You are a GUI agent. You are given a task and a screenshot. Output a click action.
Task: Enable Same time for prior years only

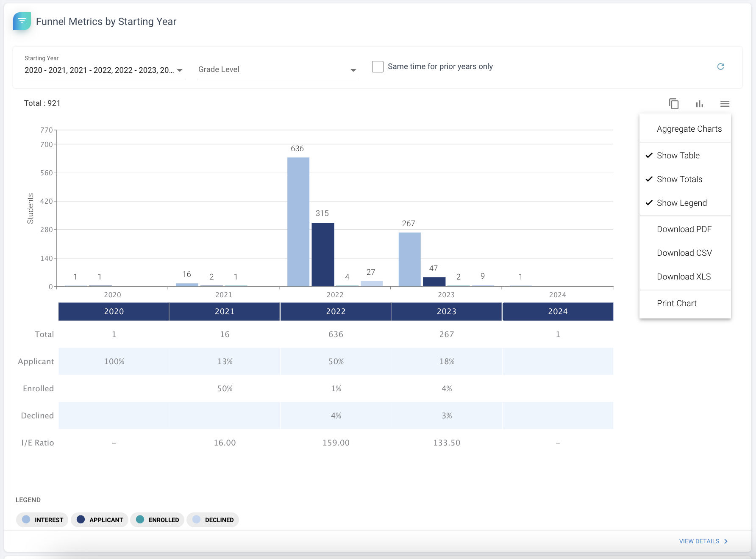point(378,66)
